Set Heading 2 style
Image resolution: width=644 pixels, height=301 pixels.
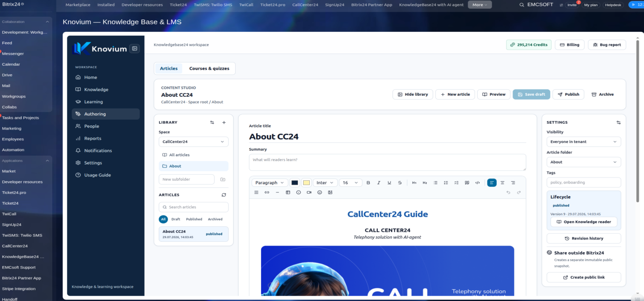(425, 183)
